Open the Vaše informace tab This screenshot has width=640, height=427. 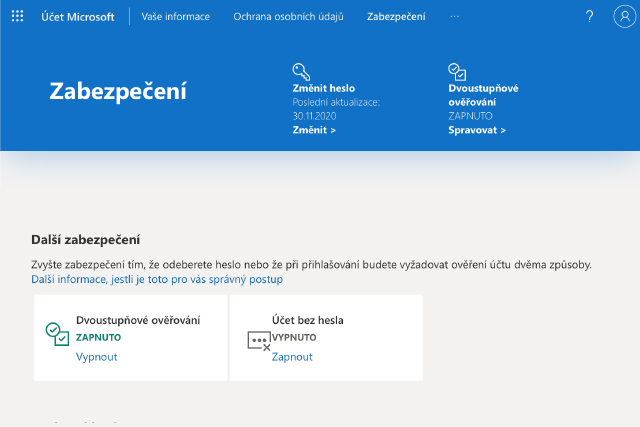coord(176,17)
